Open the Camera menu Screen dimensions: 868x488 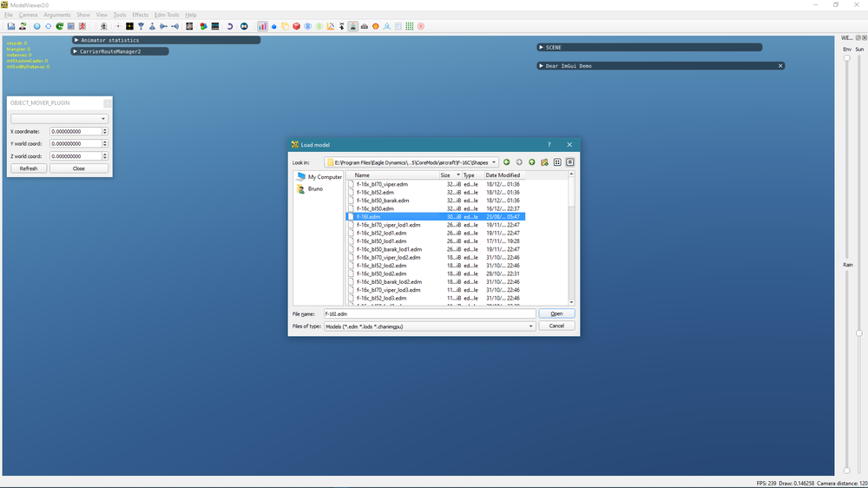point(29,15)
